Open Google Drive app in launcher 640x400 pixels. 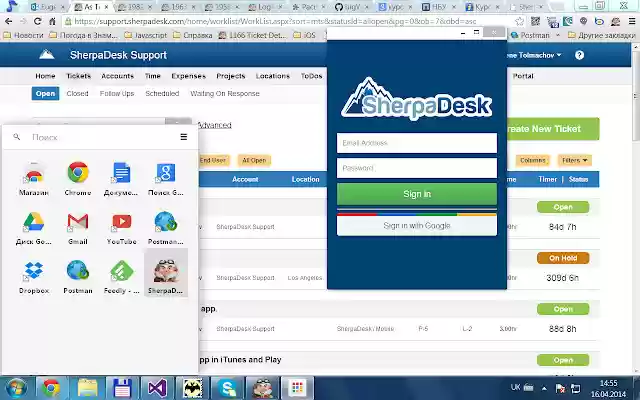pyautogui.click(x=34, y=228)
